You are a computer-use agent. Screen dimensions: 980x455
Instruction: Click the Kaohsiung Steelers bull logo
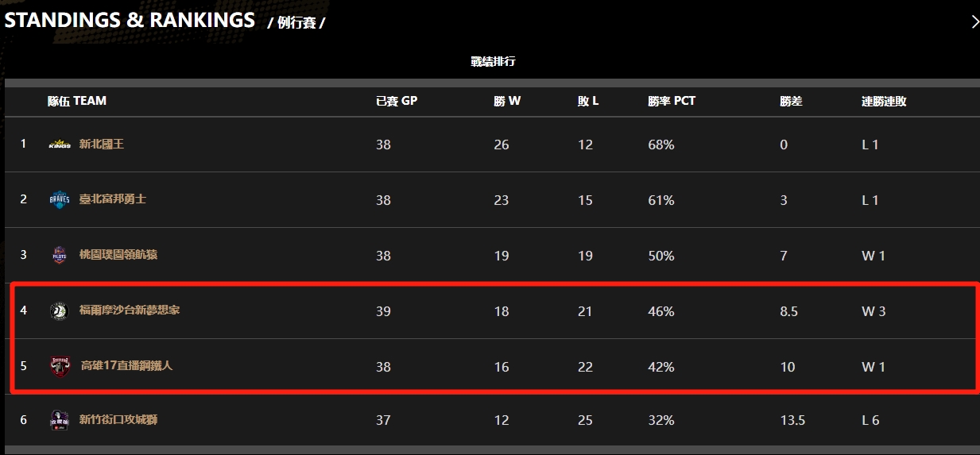(60, 366)
